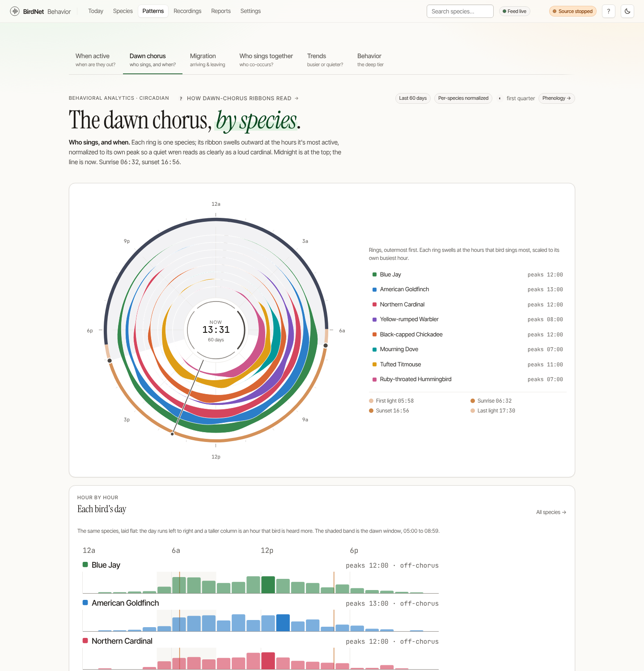The height and width of the screenshot is (671, 644).
Task: Click the BirdNet waveform logo icon
Action: point(15,11)
